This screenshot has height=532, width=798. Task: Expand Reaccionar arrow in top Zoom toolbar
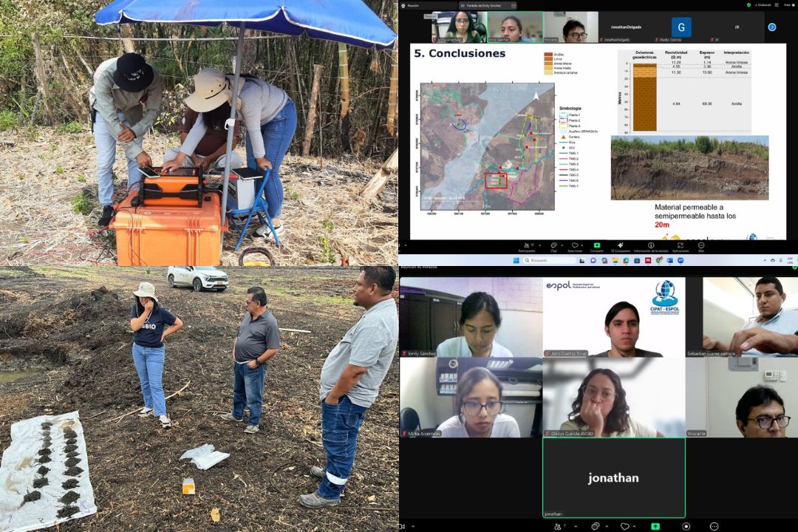(x=582, y=245)
